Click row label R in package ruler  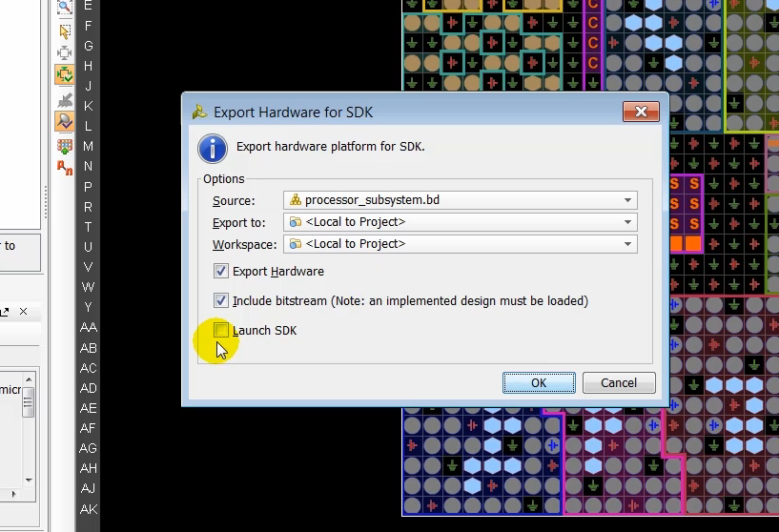89,207
